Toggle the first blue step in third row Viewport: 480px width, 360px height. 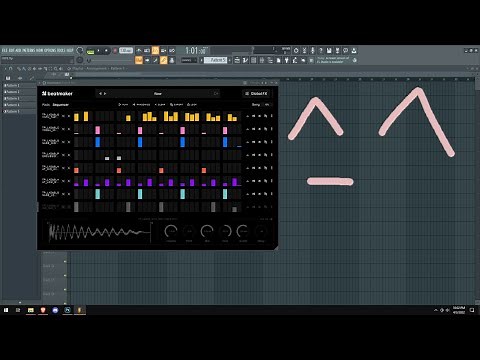point(98,142)
